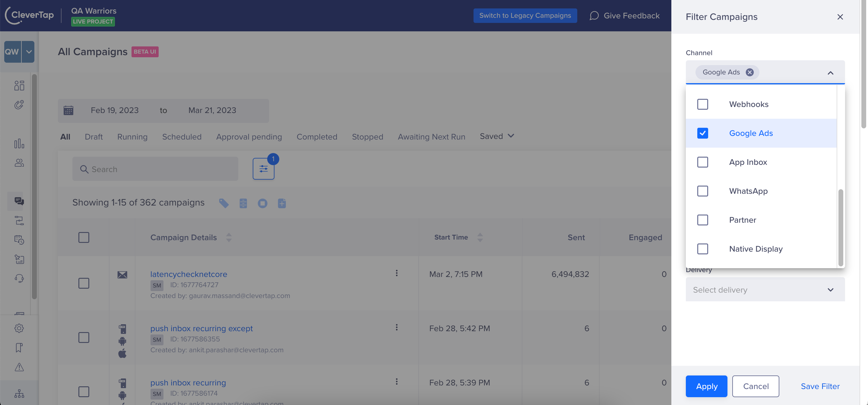The height and width of the screenshot is (405, 868).
Task: Click the filter sliders icon button
Action: coord(263,169)
